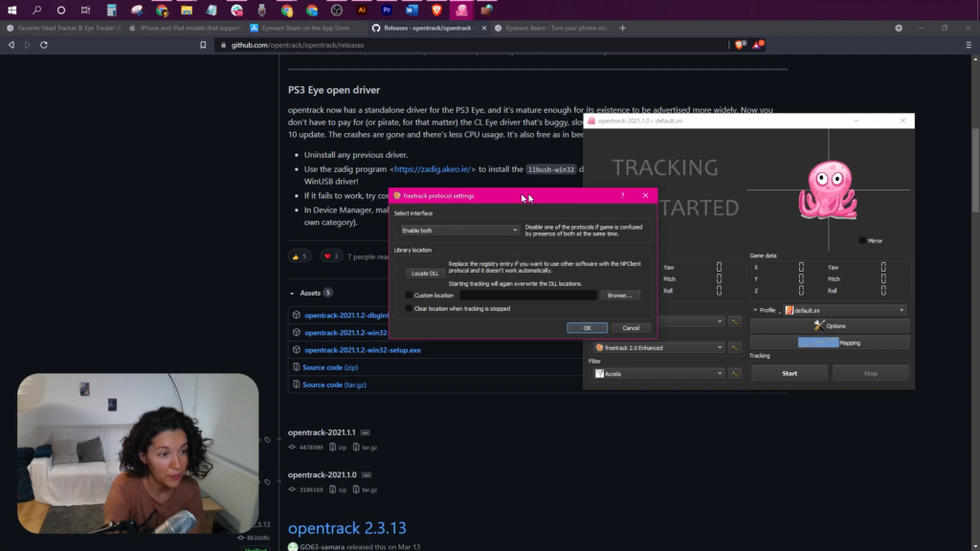Launch Premiere Pro from the taskbar
The height and width of the screenshot is (551, 980).
[387, 10]
